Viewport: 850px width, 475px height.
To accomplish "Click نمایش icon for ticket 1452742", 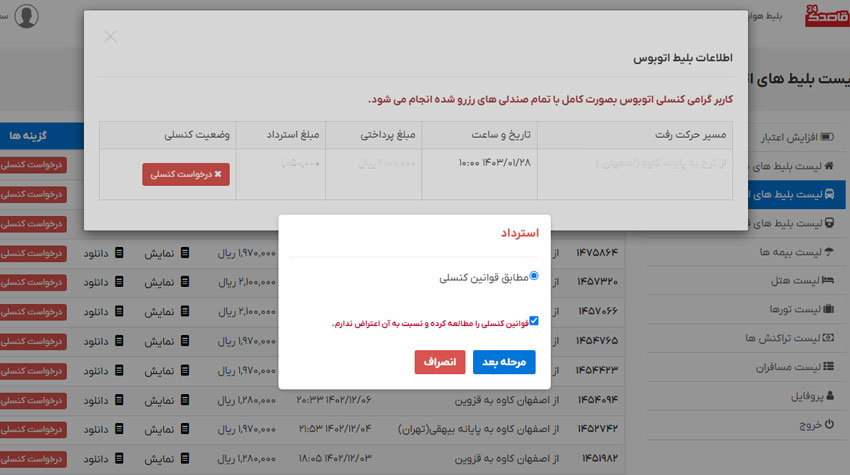I will coord(185,429).
